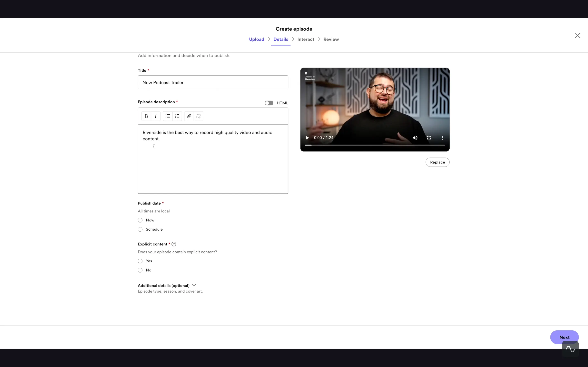The image size is (588, 367).
Task: Click the Italic formatting icon
Action: click(156, 116)
